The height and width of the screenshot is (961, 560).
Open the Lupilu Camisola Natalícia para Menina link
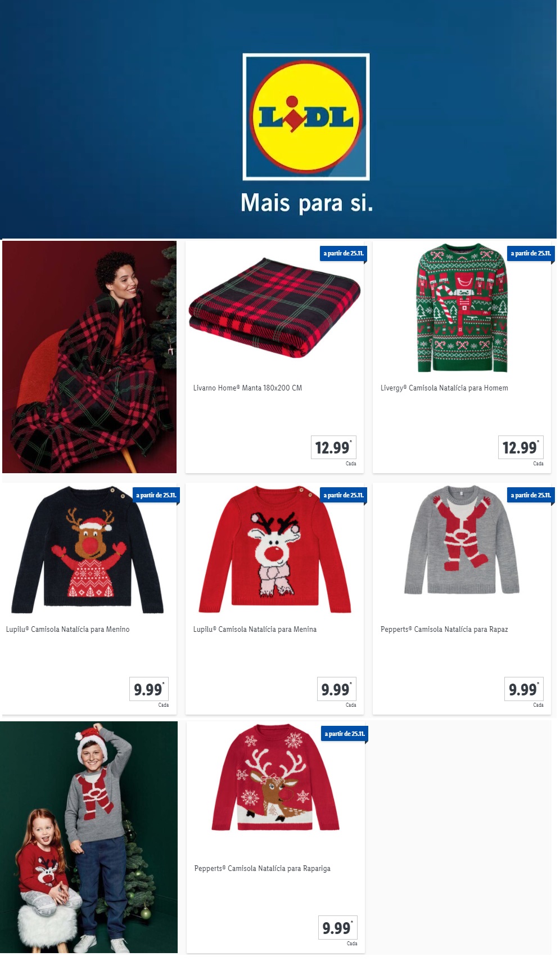click(x=255, y=630)
